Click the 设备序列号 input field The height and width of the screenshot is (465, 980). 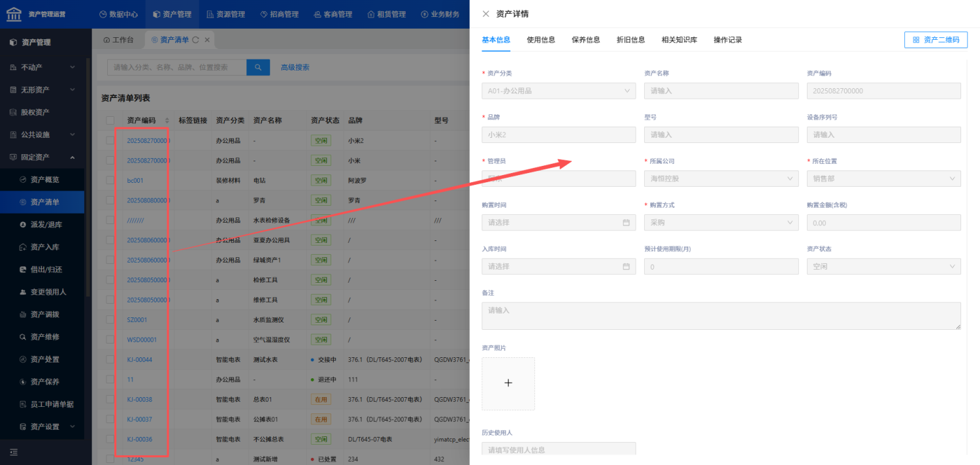pyautogui.click(x=884, y=135)
